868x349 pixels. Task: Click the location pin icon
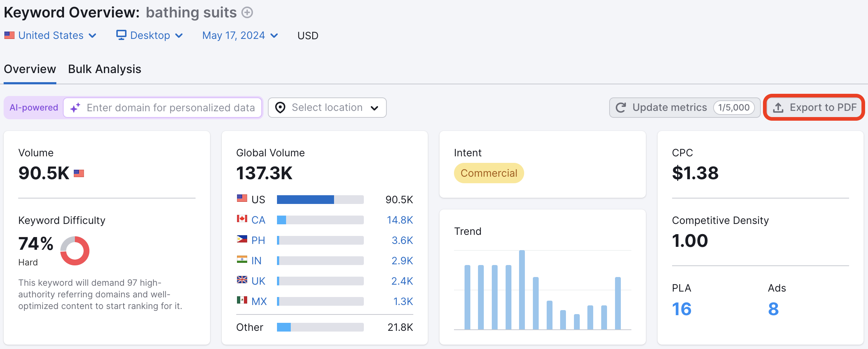pyautogui.click(x=280, y=108)
